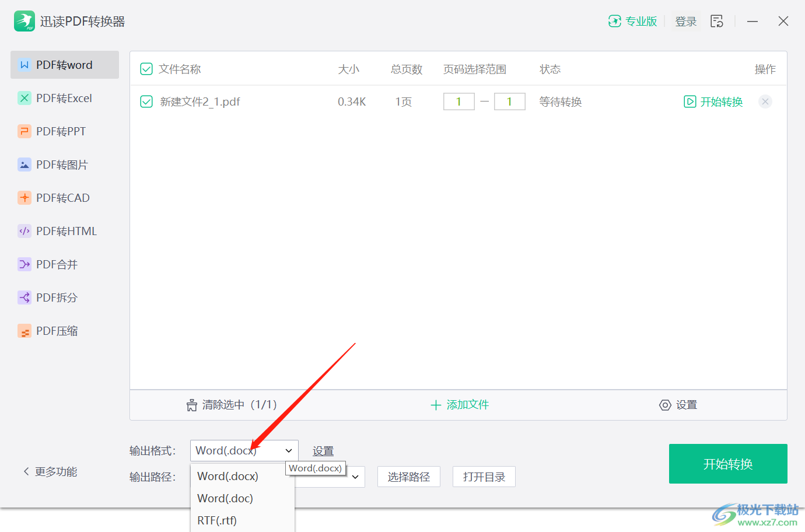Click the image conversion icon in sidebar
Screen dimensions: 805x532
(x=24, y=164)
